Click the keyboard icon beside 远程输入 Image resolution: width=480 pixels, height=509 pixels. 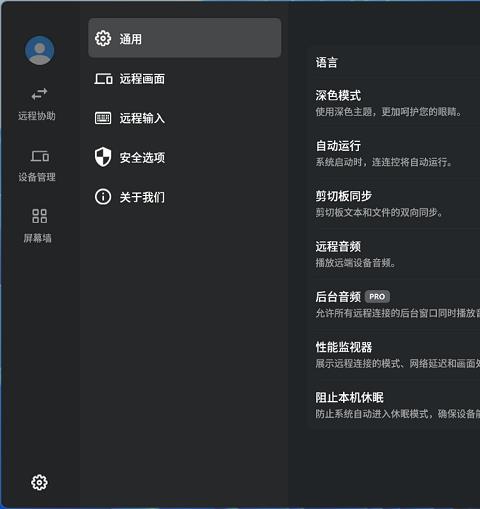103,118
